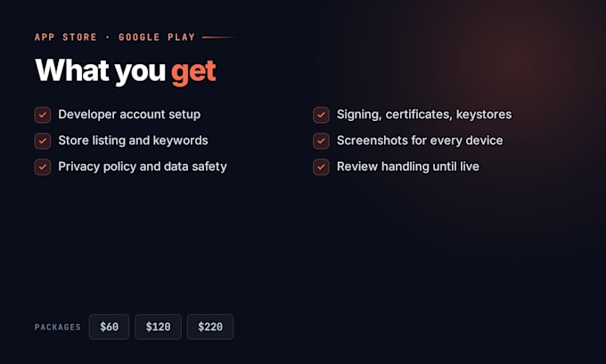Click the Screenshots for every device text
The width and height of the screenshot is (606, 364).
click(420, 141)
